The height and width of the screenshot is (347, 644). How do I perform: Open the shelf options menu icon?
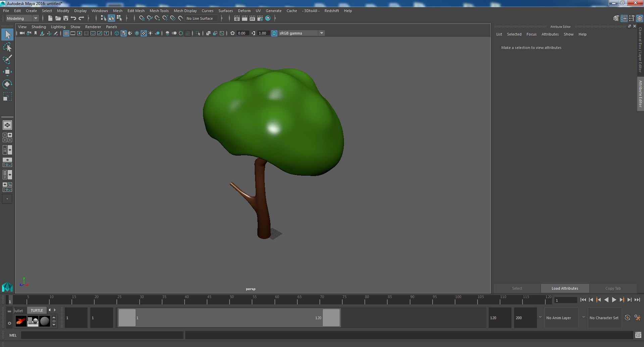(9, 323)
